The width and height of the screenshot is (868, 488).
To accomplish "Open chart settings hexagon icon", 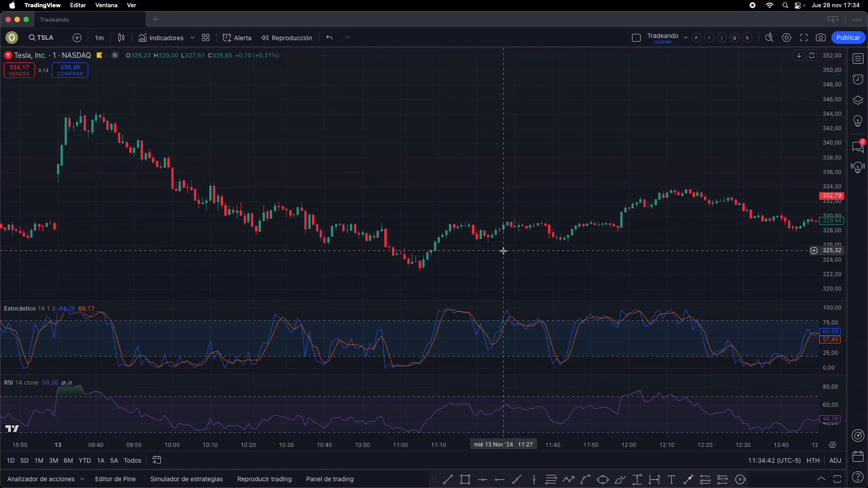I will coord(787,38).
